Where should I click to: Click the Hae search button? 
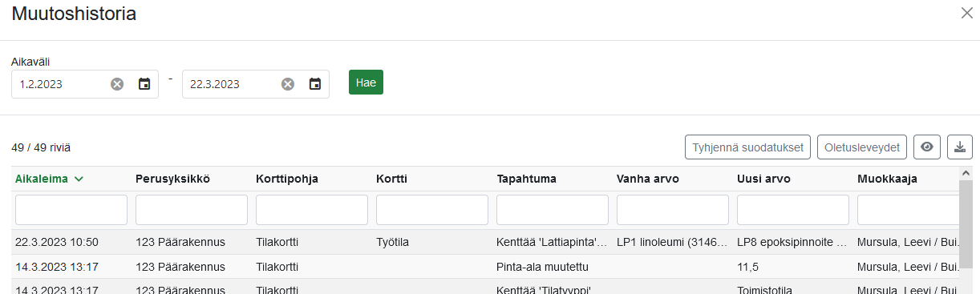(x=366, y=83)
